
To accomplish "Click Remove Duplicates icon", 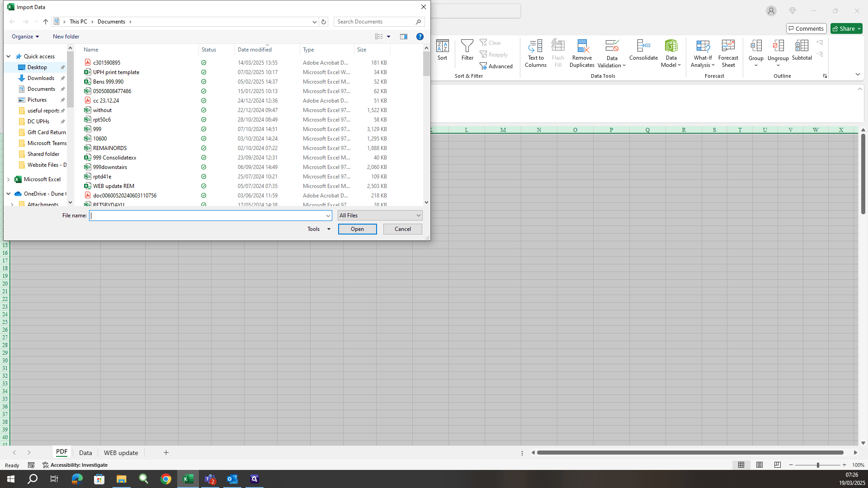I will point(582,53).
